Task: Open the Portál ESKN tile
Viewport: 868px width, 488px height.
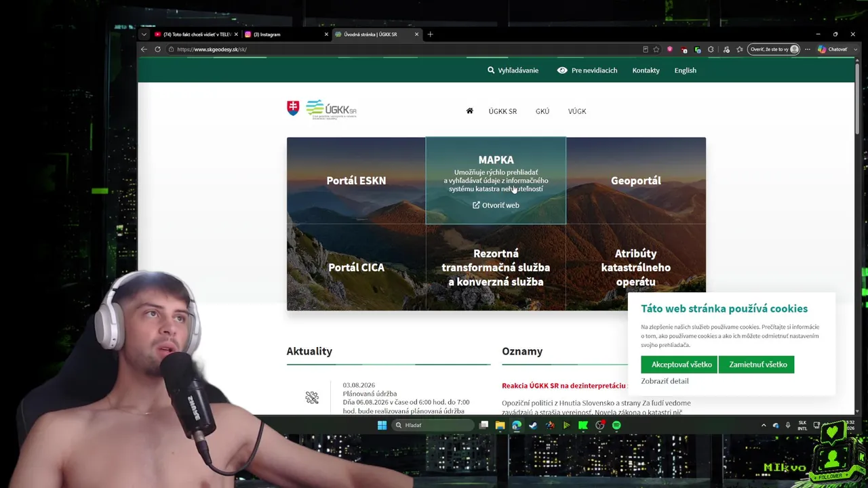Action: [356, 180]
